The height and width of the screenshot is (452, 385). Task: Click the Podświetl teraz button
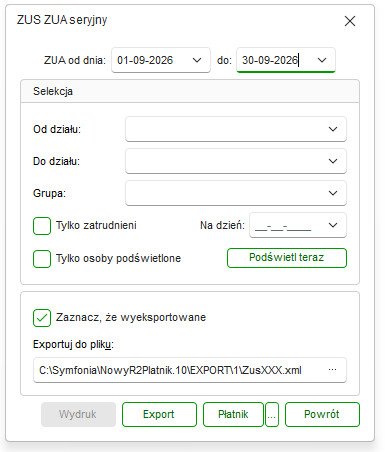point(287,258)
